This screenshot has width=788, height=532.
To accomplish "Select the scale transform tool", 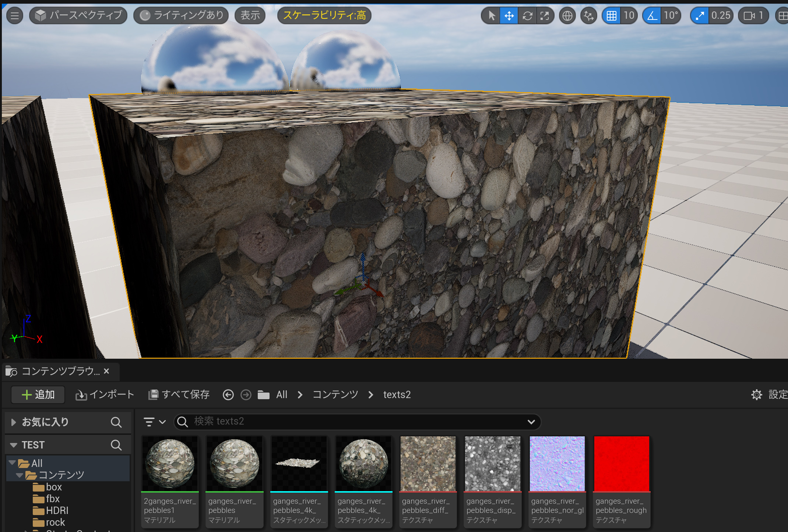I will [x=545, y=16].
